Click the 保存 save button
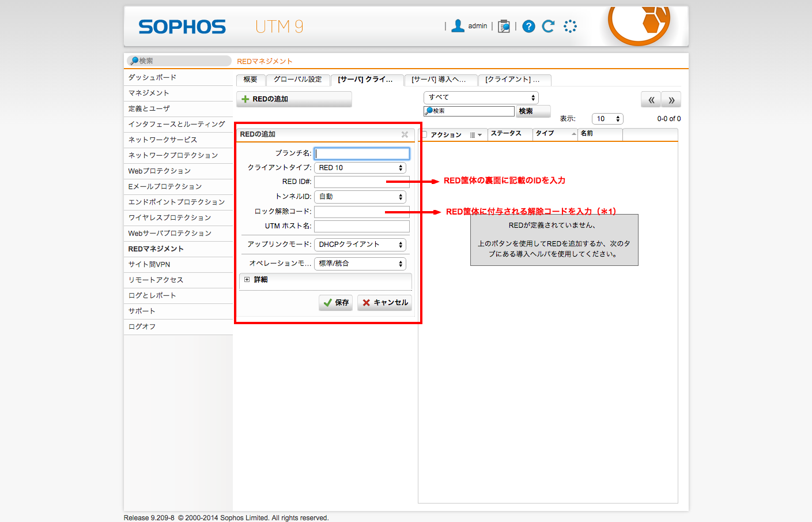 coord(335,303)
